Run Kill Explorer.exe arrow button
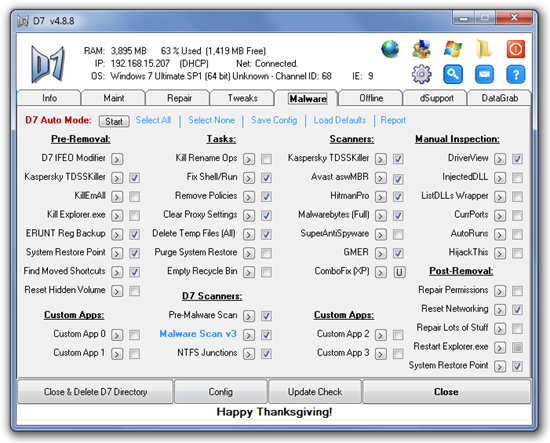 (117, 215)
